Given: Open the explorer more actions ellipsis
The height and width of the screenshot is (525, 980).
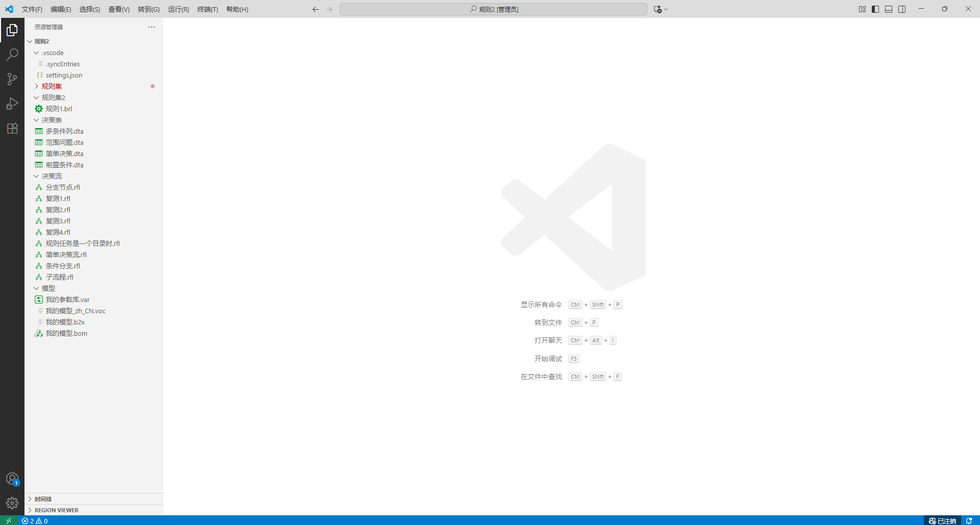Looking at the screenshot, I should pos(152,27).
